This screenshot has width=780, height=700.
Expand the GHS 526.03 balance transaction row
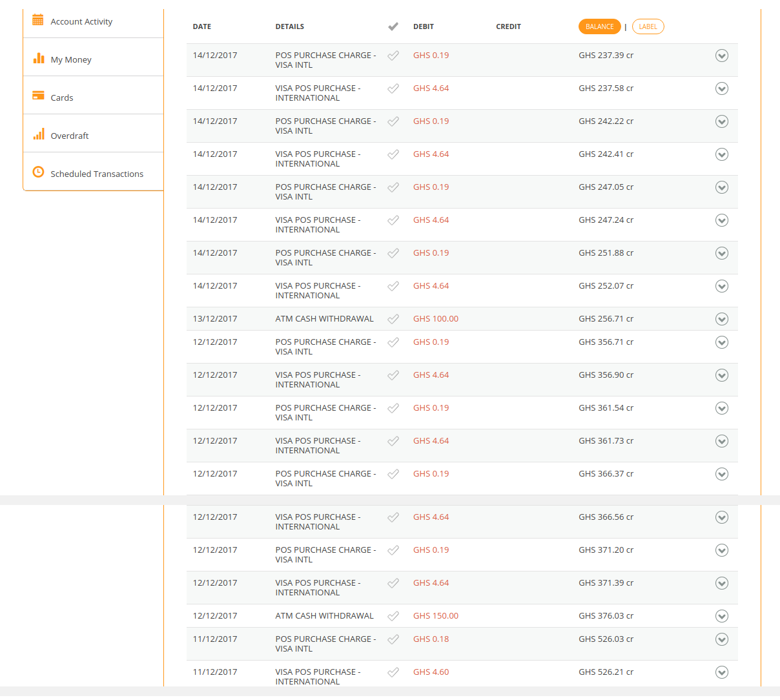(722, 639)
